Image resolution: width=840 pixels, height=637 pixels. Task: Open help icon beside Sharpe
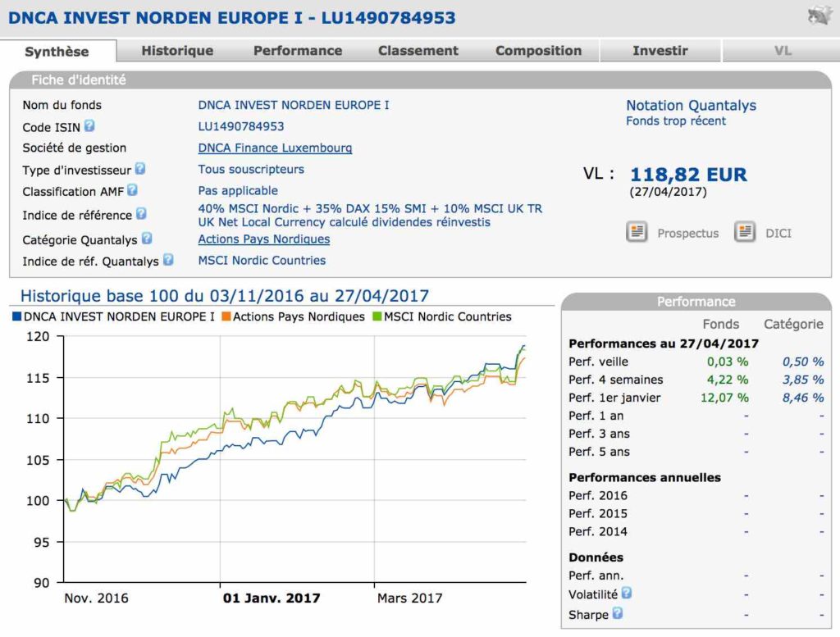(617, 613)
